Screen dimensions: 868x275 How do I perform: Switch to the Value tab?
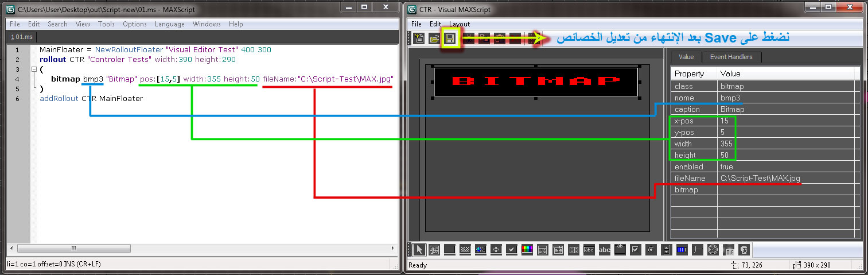686,57
